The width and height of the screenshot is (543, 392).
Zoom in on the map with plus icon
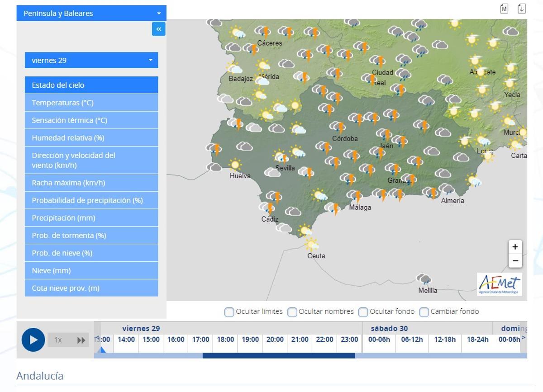515,247
